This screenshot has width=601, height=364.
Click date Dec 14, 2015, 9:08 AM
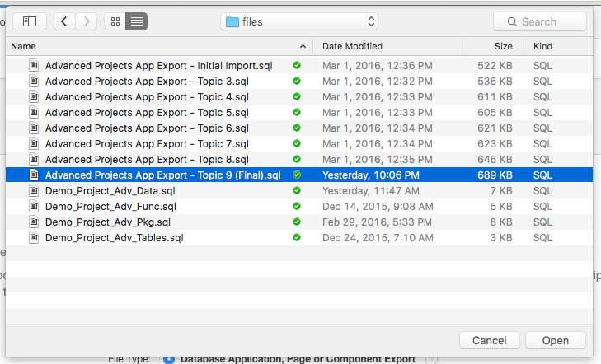(378, 207)
